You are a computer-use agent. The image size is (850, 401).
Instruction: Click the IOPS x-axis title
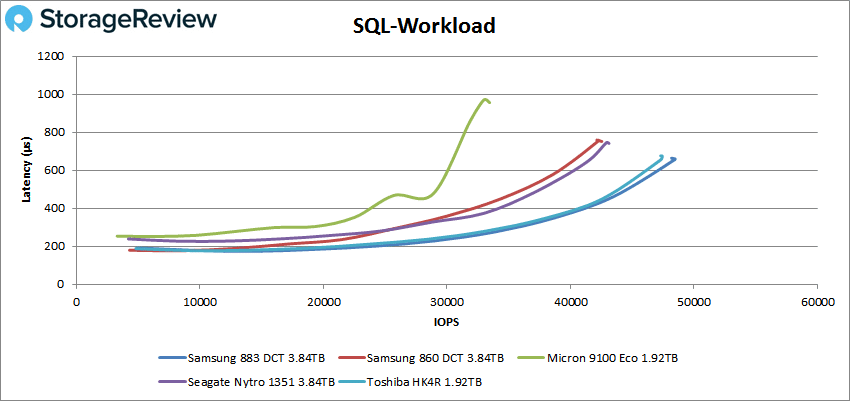tap(446, 322)
